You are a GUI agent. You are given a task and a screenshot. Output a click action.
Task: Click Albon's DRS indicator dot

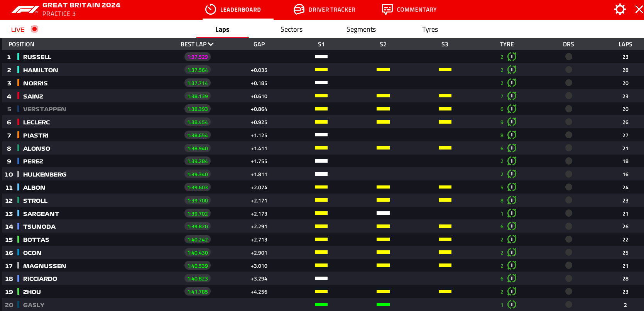tap(568, 187)
